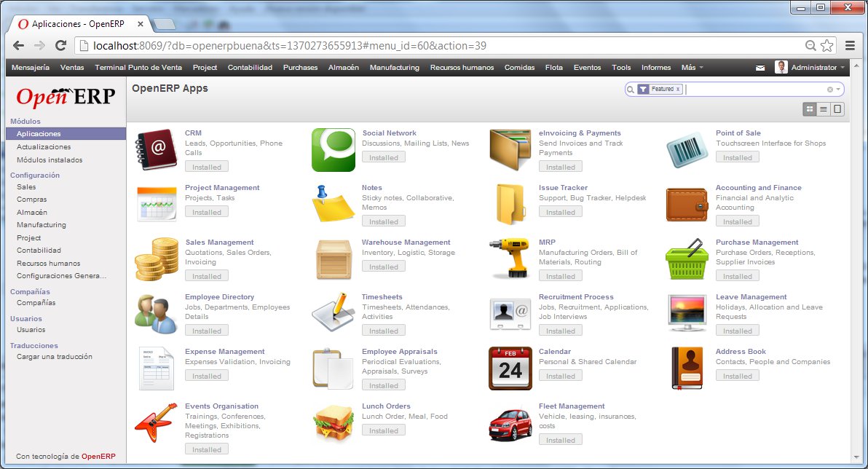Click the Installed button under Fleet Management

pos(560,440)
